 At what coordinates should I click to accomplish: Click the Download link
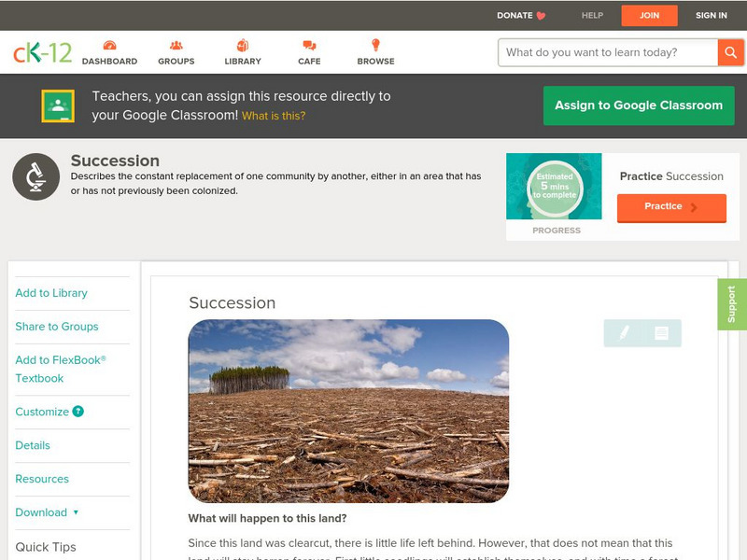(41, 512)
